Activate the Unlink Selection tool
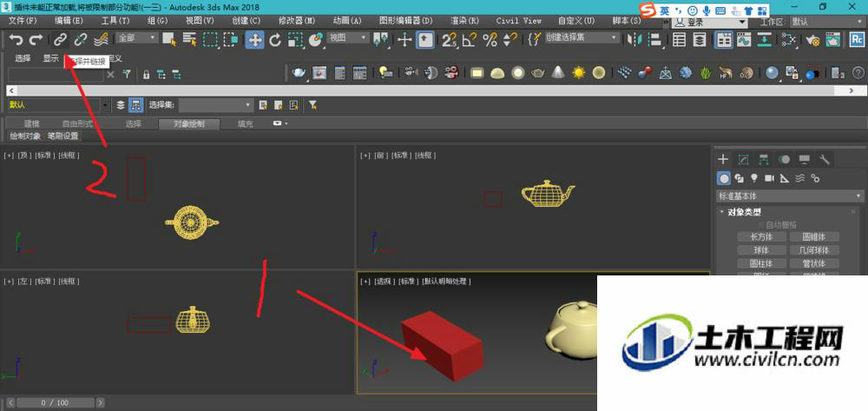This screenshot has height=411, width=868. coord(81,39)
